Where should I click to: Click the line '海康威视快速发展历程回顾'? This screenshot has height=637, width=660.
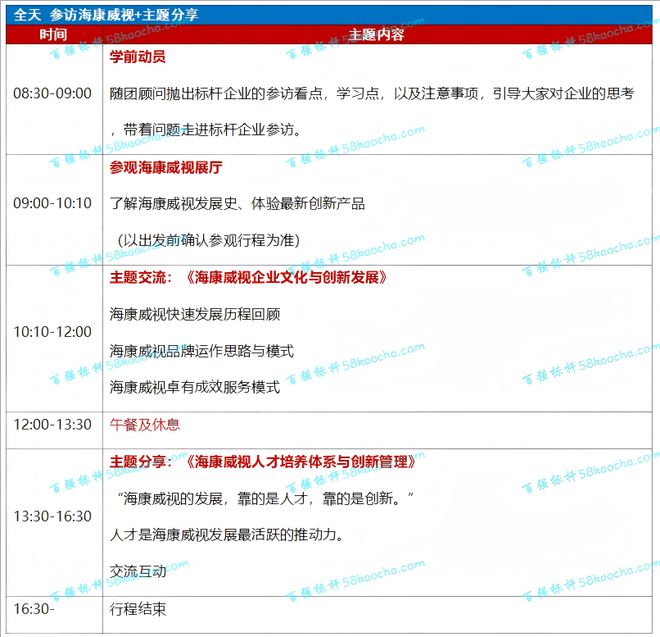(x=195, y=315)
